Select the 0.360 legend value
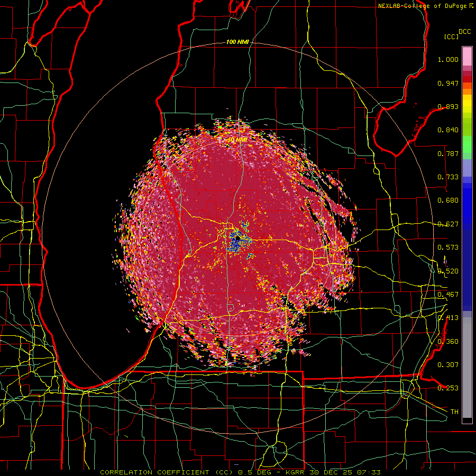Screen dimensions: 476x476 448,342
